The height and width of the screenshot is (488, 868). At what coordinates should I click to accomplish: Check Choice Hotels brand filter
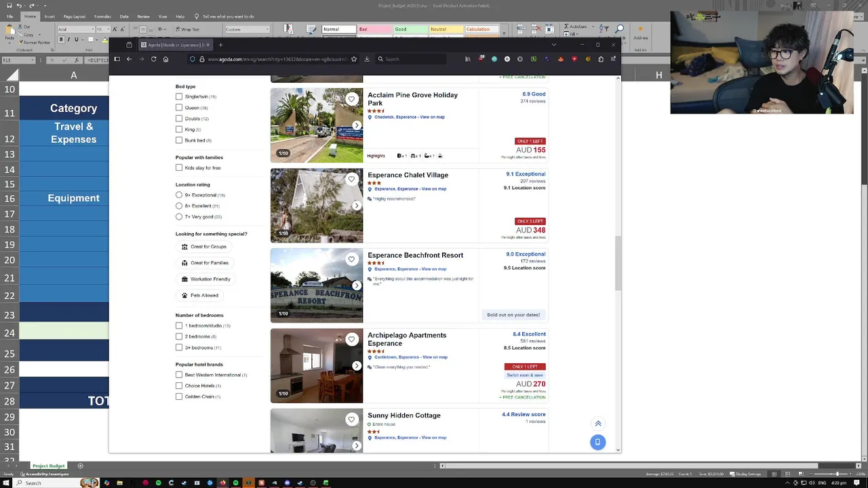179,386
